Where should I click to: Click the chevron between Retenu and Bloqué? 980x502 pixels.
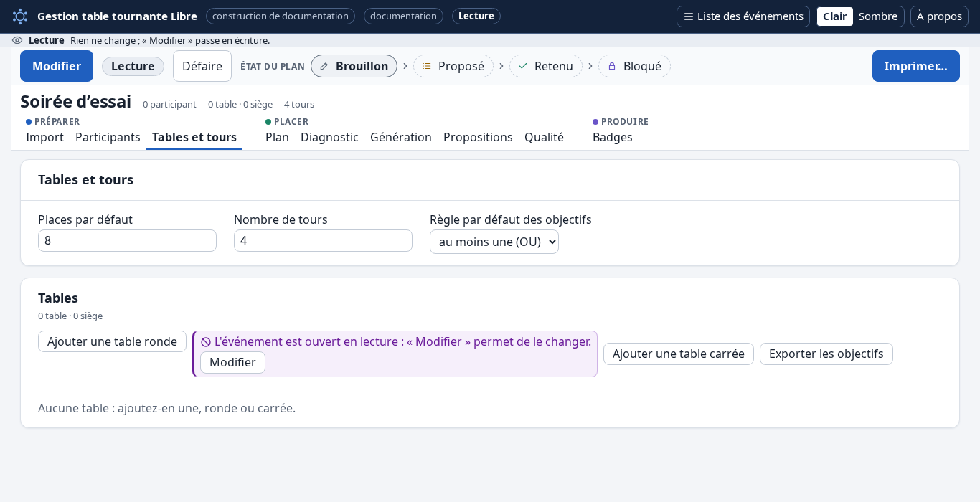point(590,66)
